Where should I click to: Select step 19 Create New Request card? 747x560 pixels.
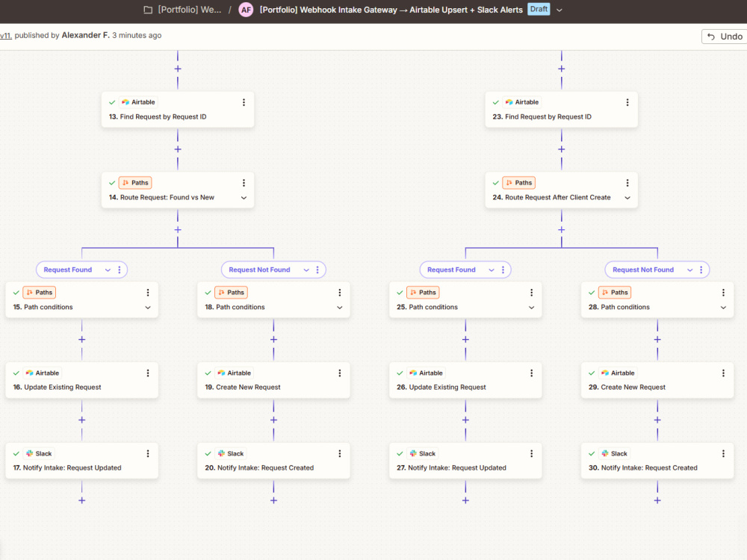(273, 381)
